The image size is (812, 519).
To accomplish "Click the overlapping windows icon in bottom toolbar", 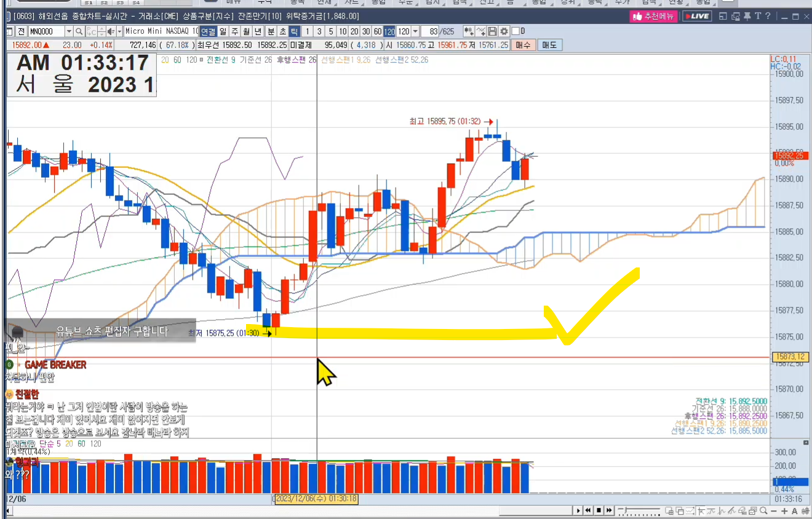I will point(680,511).
